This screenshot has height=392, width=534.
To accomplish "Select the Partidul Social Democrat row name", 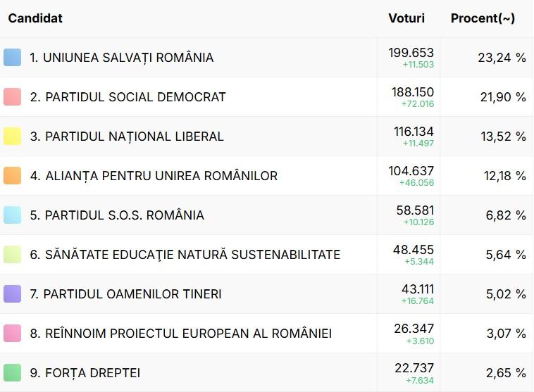I will coord(128,97).
